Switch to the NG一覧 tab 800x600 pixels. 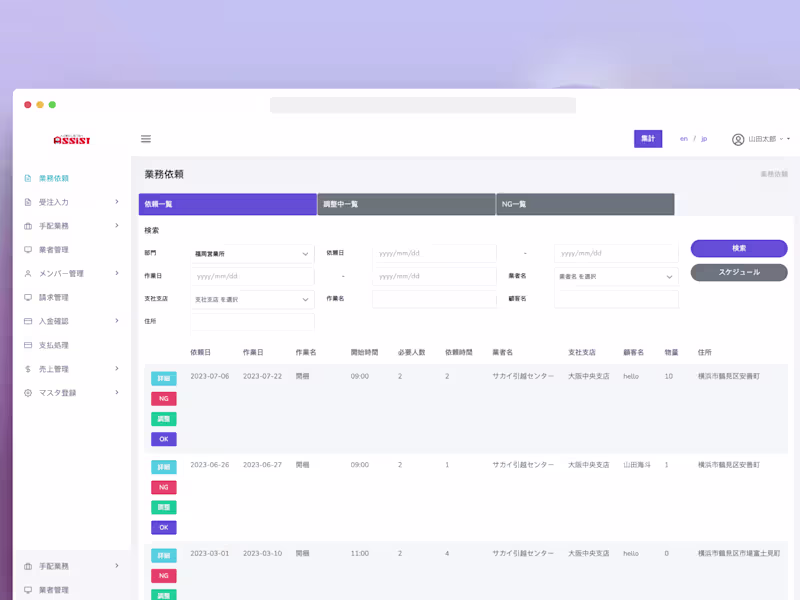(x=585, y=204)
